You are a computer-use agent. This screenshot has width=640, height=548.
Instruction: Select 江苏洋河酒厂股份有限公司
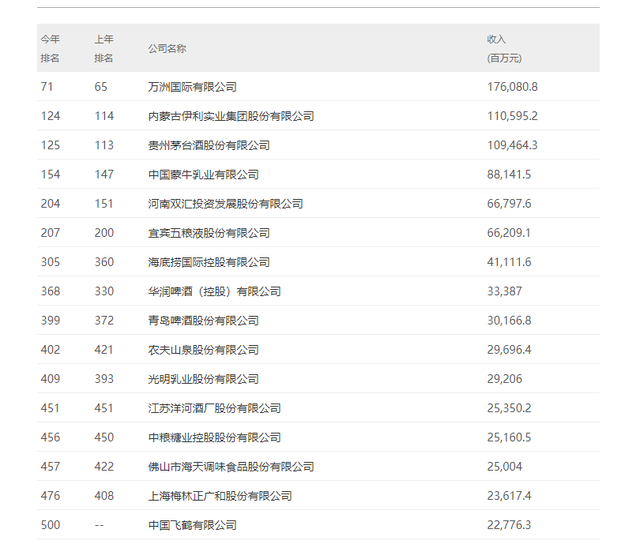(x=214, y=408)
